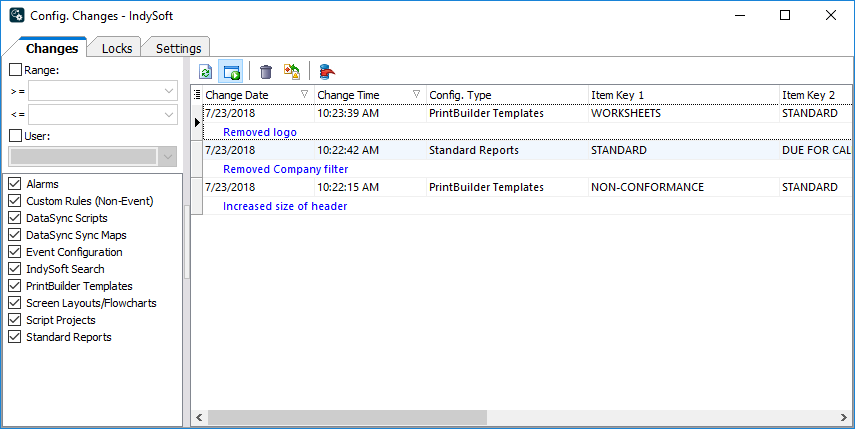Switch to the Settings tab
The width and height of the screenshot is (855, 429).
(178, 48)
